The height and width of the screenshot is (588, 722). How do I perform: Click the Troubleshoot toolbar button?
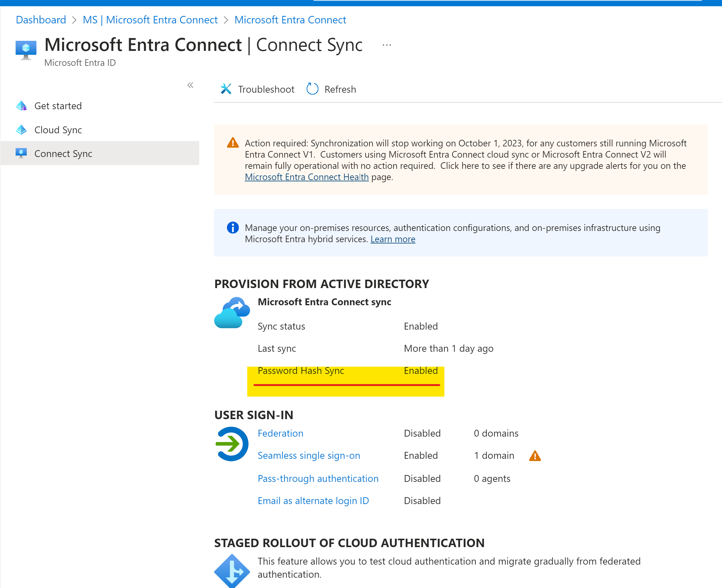pos(258,89)
